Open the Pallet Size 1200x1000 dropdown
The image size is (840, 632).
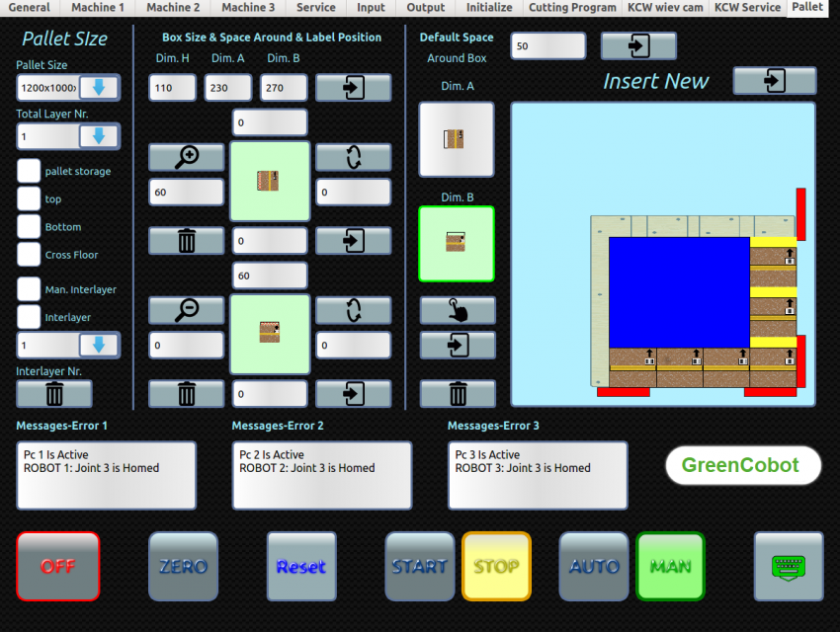[99, 88]
